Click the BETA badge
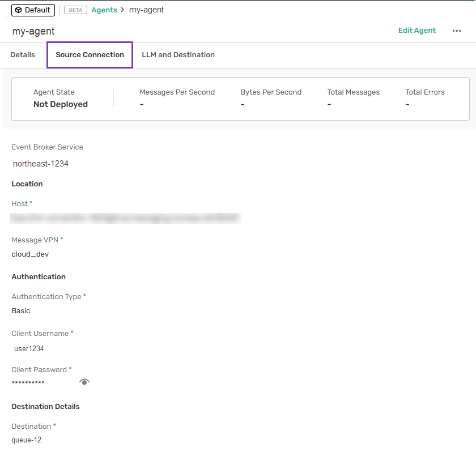 pos(75,10)
